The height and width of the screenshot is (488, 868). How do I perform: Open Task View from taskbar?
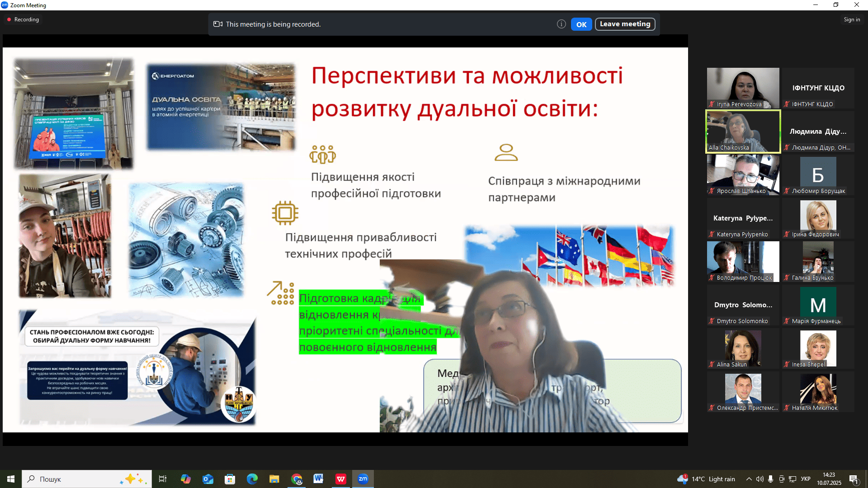pyautogui.click(x=163, y=479)
